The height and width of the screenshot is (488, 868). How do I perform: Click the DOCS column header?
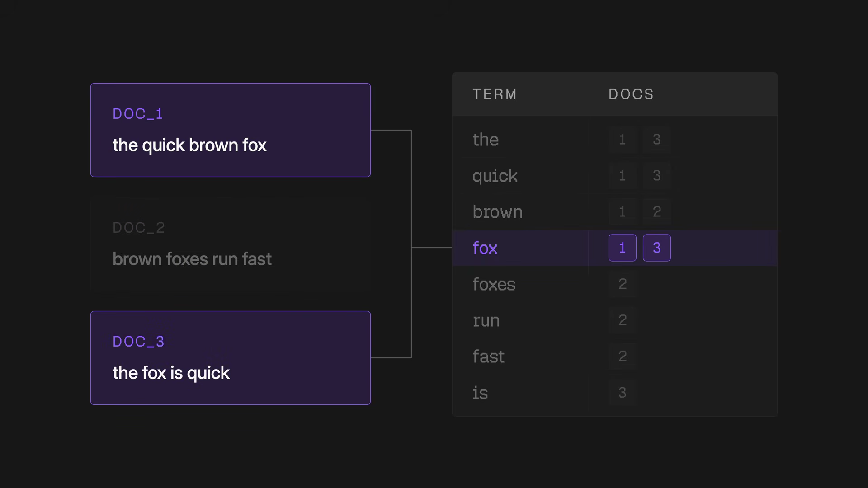click(x=631, y=94)
